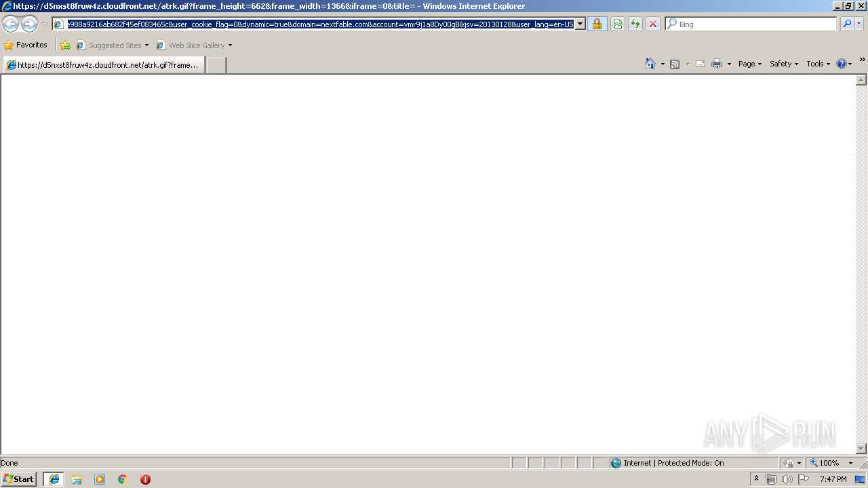The width and height of the screenshot is (868, 488).
Task: Expand Suggested Sites dropdown arrow
Action: coord(146,45)
